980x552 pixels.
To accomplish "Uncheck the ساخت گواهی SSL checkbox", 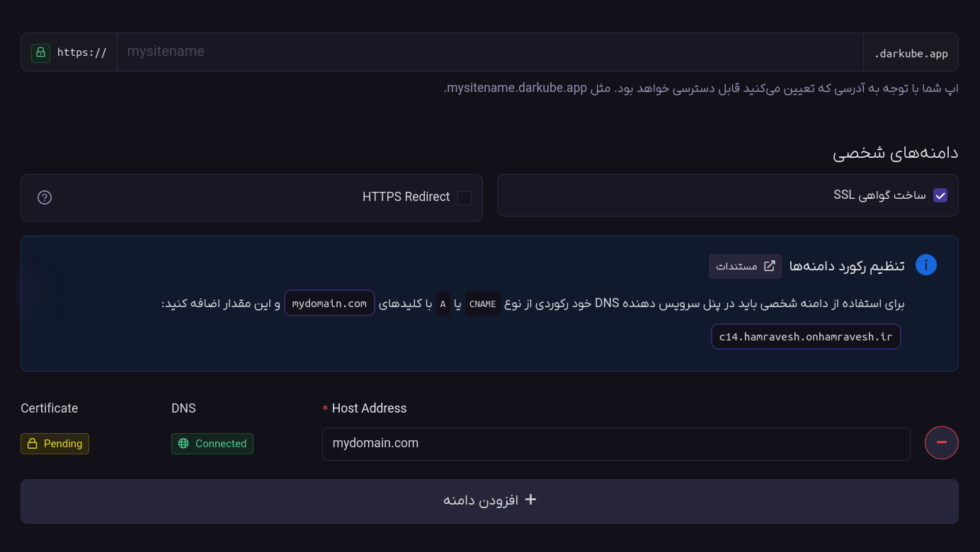I will pos(940,195).
